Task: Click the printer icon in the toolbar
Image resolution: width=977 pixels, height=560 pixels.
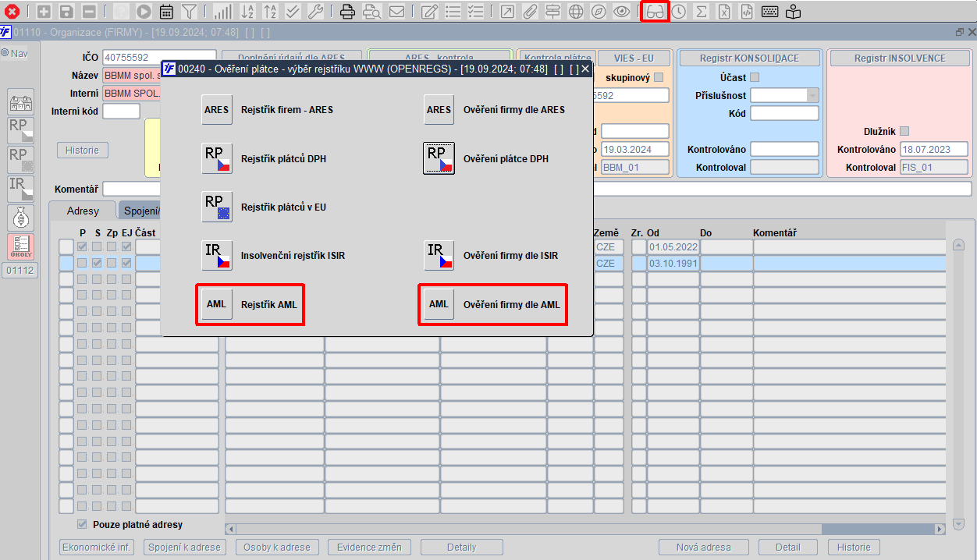Action: 348,12
